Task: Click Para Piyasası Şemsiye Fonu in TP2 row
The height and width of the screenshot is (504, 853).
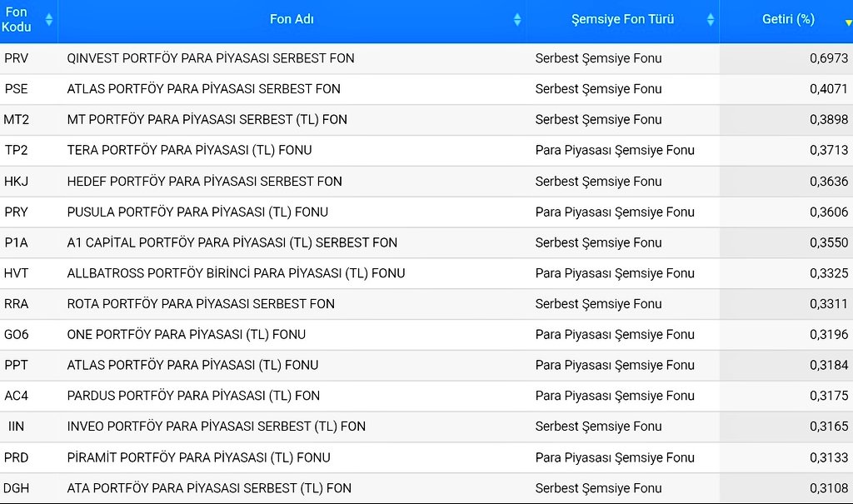Action: pos(615,151)
